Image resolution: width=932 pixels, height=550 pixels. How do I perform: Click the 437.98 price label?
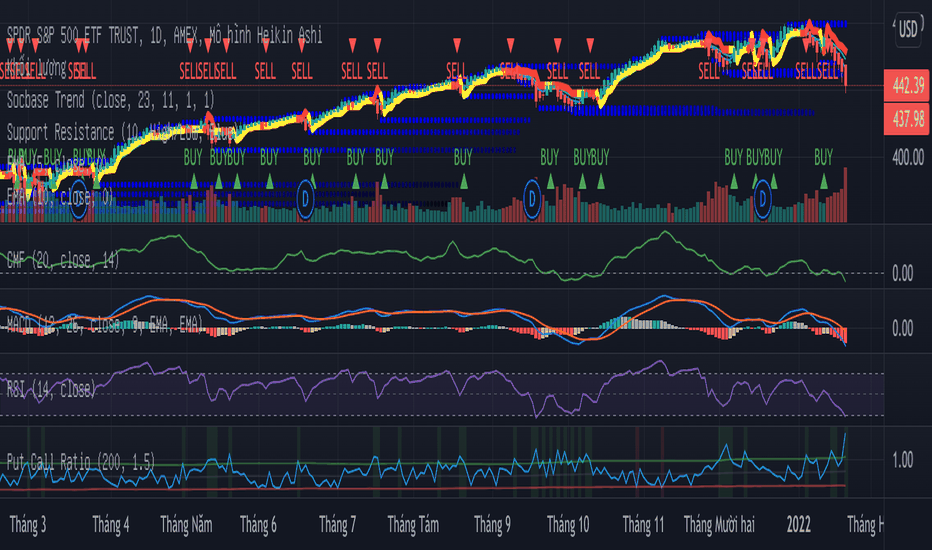(x=905, y=118)
